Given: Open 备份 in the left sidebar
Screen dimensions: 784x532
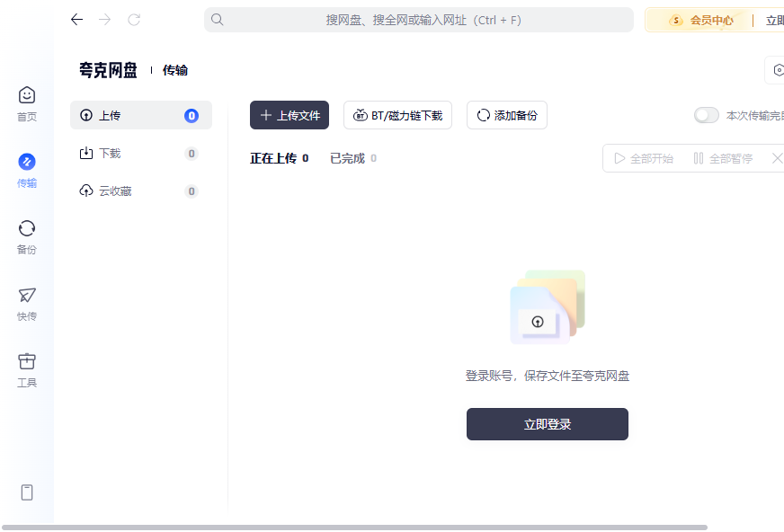Looking at the screenshot, I should (x=27, y=236).
